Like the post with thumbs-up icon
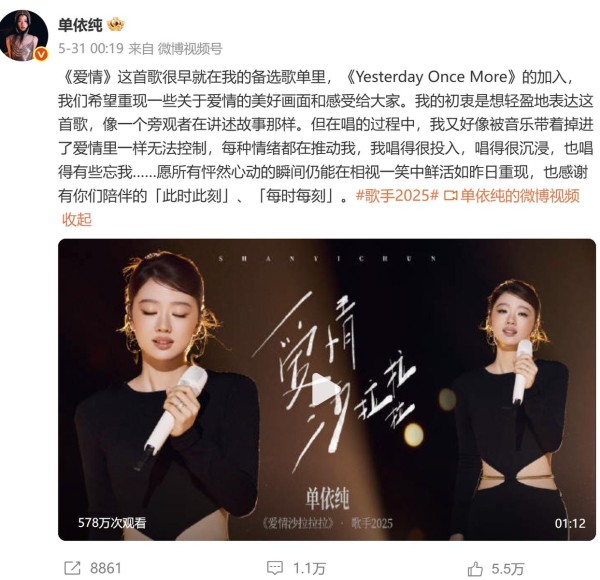 pyautogui.click(x=475, y=569)
